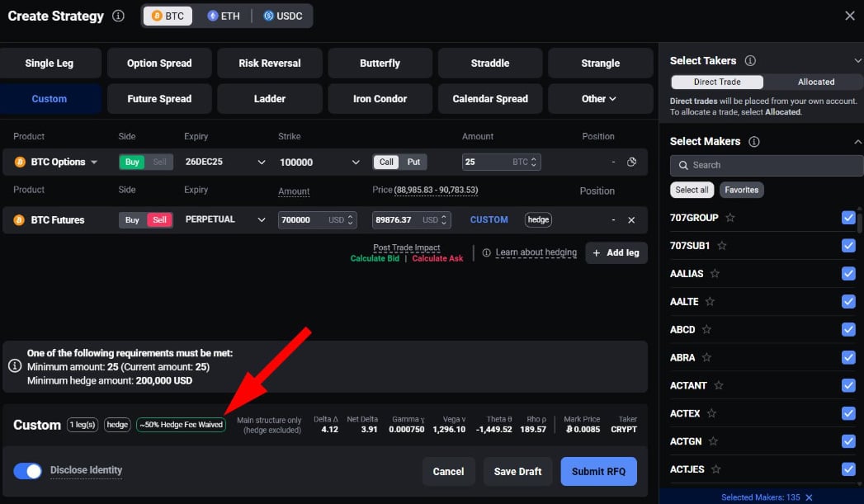Clear selected makers with the X icon
The width and height of the screenshot is (864, 504).
tap(809, 497)
